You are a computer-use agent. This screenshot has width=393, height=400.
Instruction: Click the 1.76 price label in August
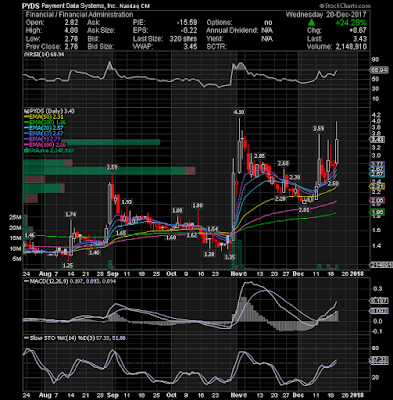pos(70,215)
